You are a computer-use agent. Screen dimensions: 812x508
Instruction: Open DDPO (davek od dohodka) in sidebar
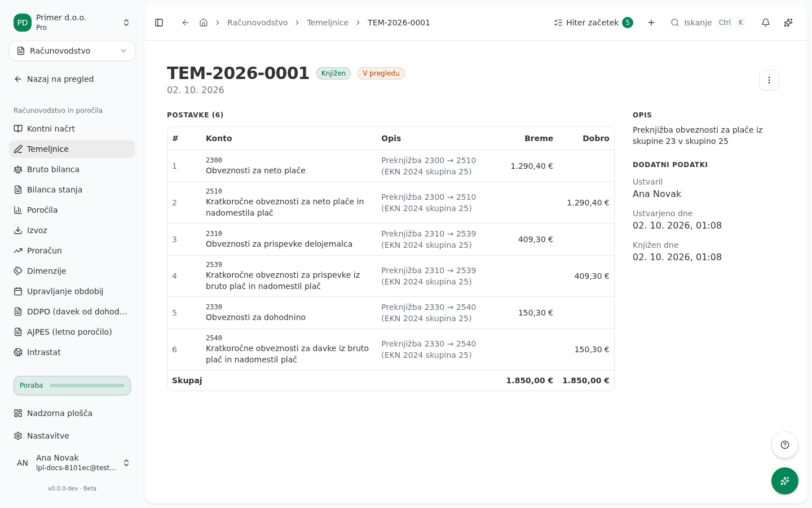click(x=72, y=312)
